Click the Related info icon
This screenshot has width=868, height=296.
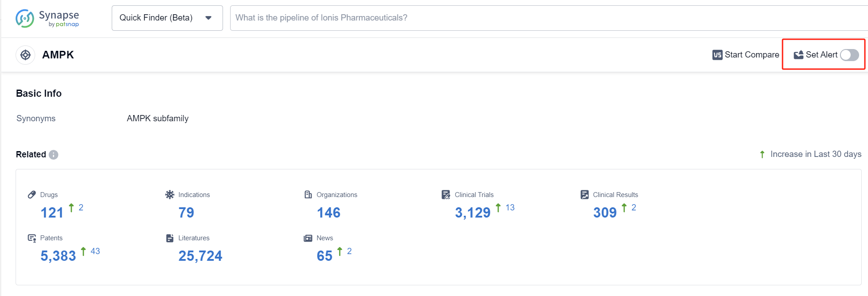click(53, 155)
